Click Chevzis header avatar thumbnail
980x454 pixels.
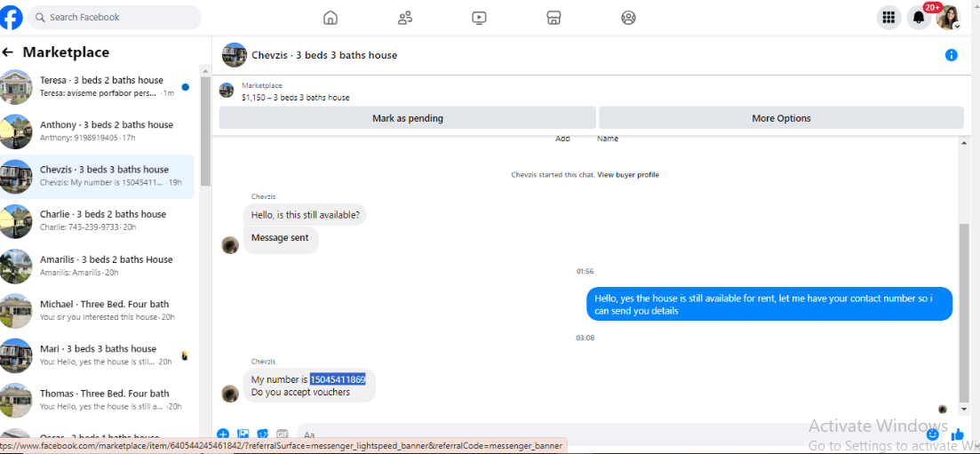coord(235,55)
